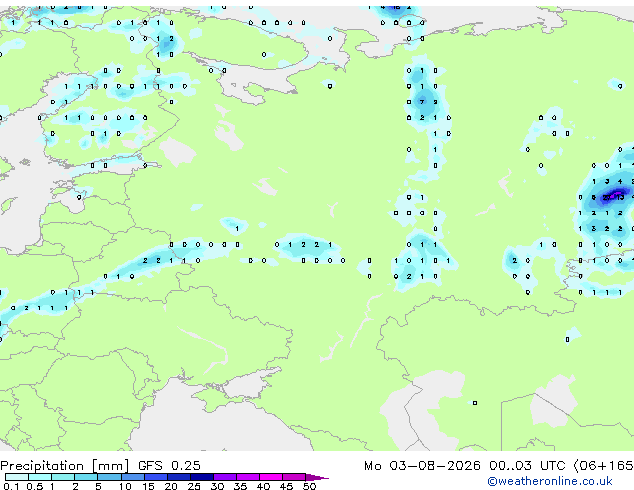
Task: Click the dark purple precipitation maximum
Action: click(617, 195)
